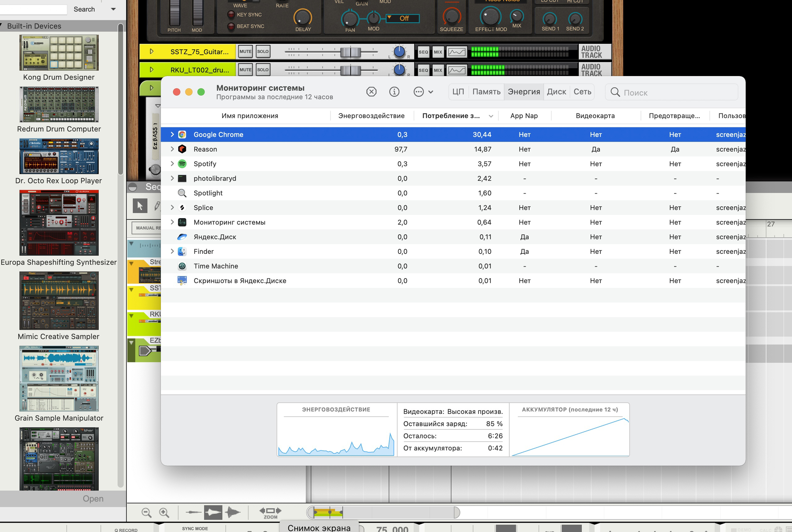Mute the SSTZ_75_Guitar audio track
Viewport: 792px width, 532px height.
pyautogui.click(x=245, y=52)
